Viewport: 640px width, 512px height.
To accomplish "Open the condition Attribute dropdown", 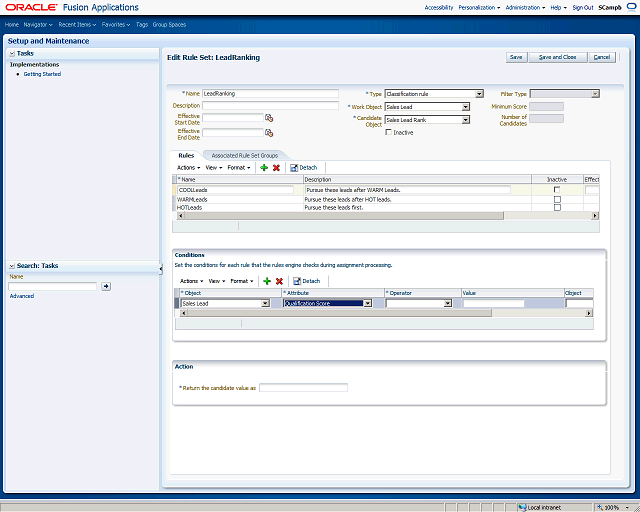I will 368,303.
